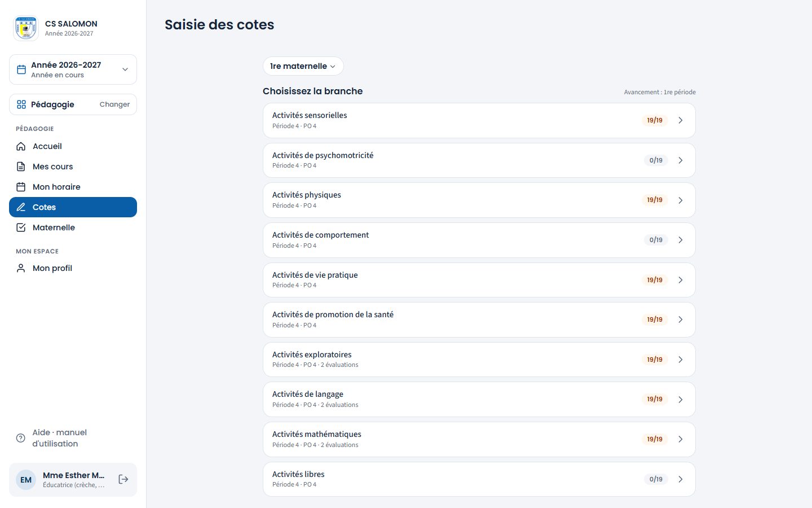Click the Cotes pencil icon
Screen dimensions: 812x508
(21, 207)
